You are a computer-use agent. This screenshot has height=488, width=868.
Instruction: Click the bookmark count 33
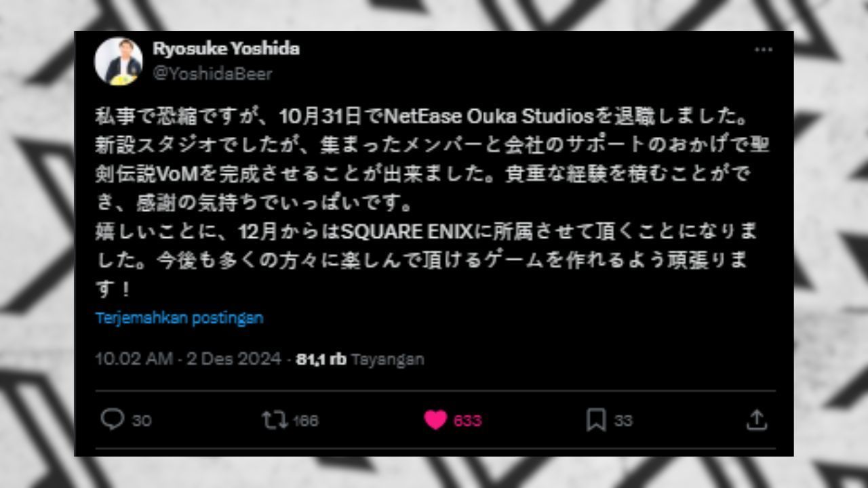pyautogui.click(x=623, y=420)
